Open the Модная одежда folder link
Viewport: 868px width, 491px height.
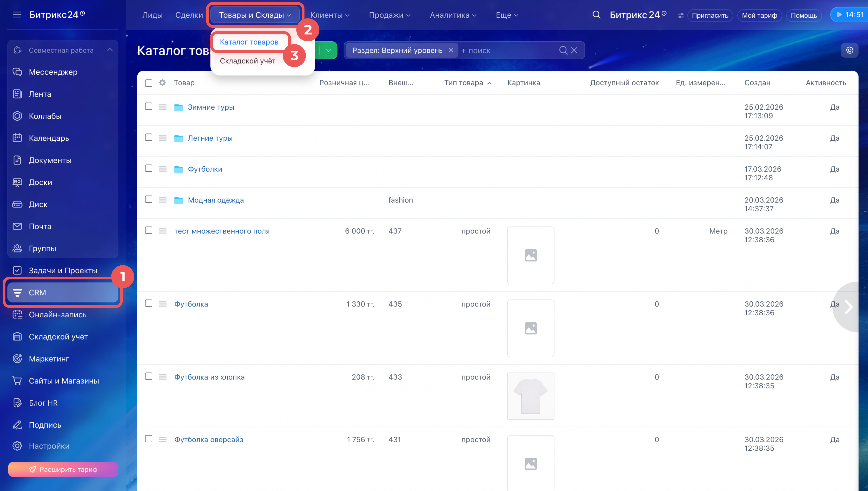coord(216,200)
